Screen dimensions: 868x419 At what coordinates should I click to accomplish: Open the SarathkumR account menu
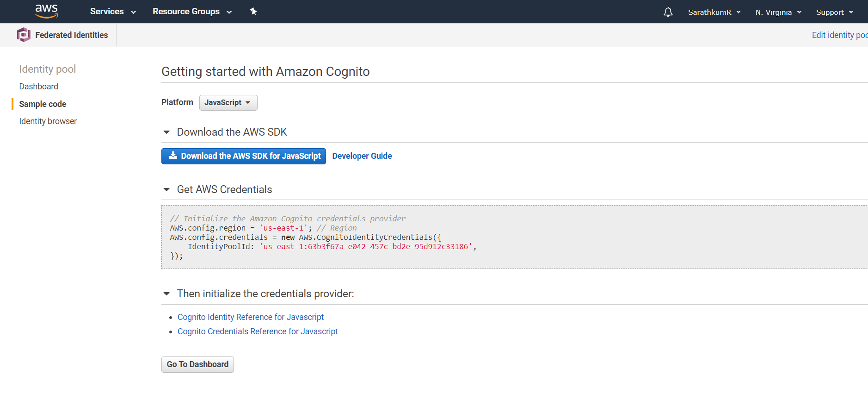tap(714, 13)
